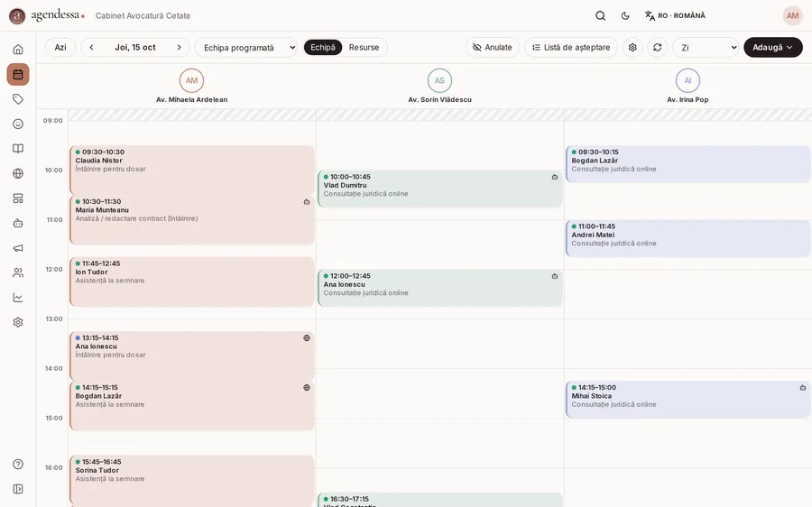Open the 16:30–17:15 appointment card
Screen dimensions: 812x507
coord(440,500)
